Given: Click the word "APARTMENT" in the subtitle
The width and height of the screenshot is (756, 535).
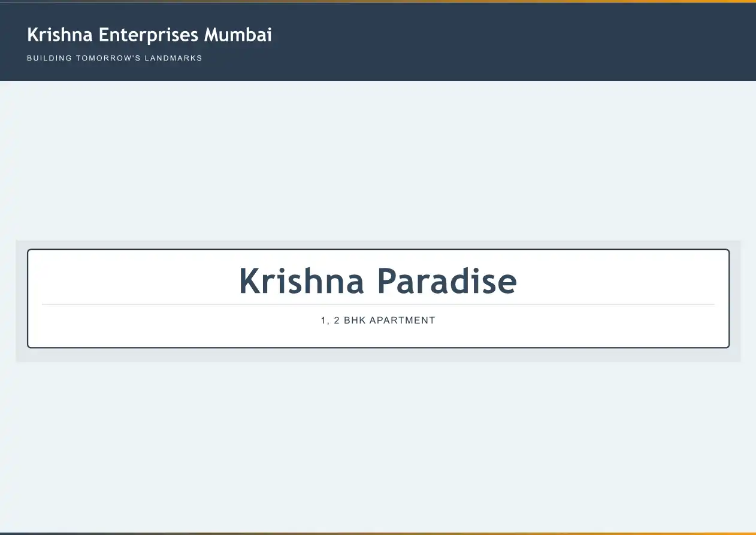Looking at the screenshot, I should [x=402, y=321].
